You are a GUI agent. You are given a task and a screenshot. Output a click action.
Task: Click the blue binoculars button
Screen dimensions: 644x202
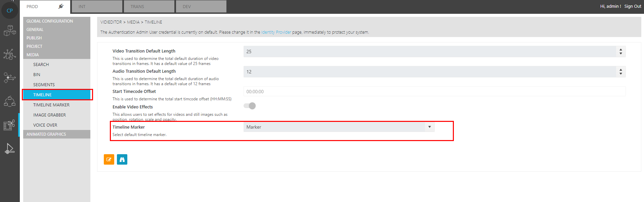point(122,160)
